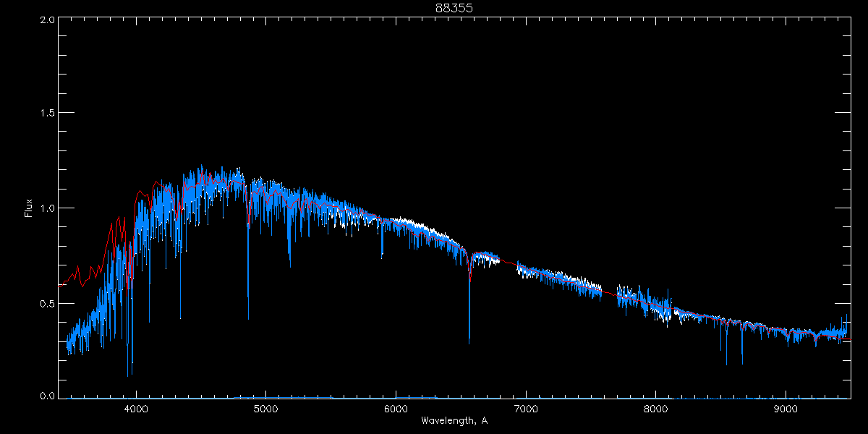Viewport: 868px width, 434px height.
Task: Click the 0.0 flux tick label
Action: (48, 396)
